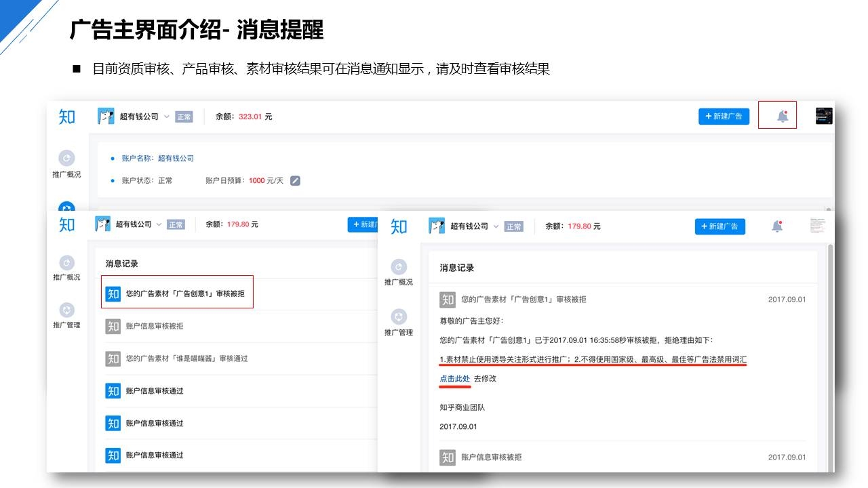The image size is (868, 488).
Task: Click the blue 知 icon of the red-boxed 广告创意1 message
Action: (113, 293)
